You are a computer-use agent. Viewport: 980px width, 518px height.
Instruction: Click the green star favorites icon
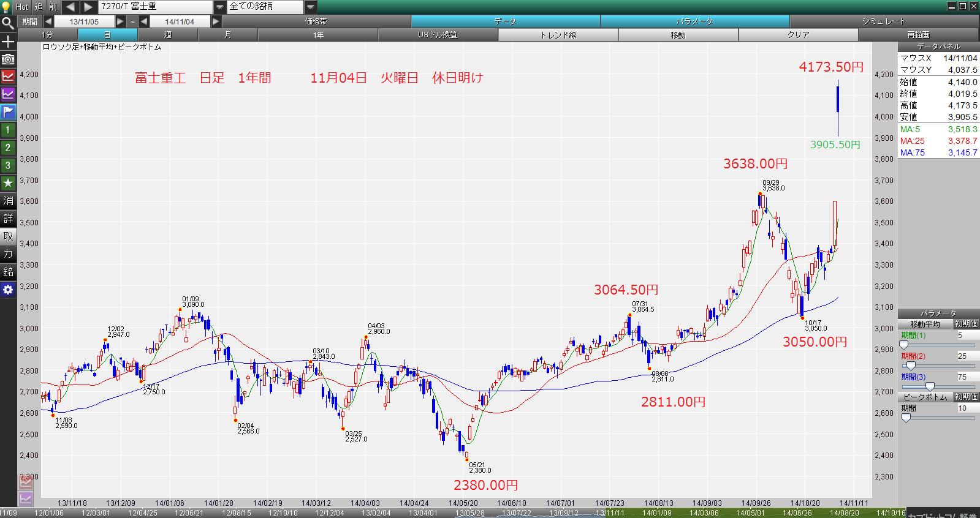pos(8,183)
